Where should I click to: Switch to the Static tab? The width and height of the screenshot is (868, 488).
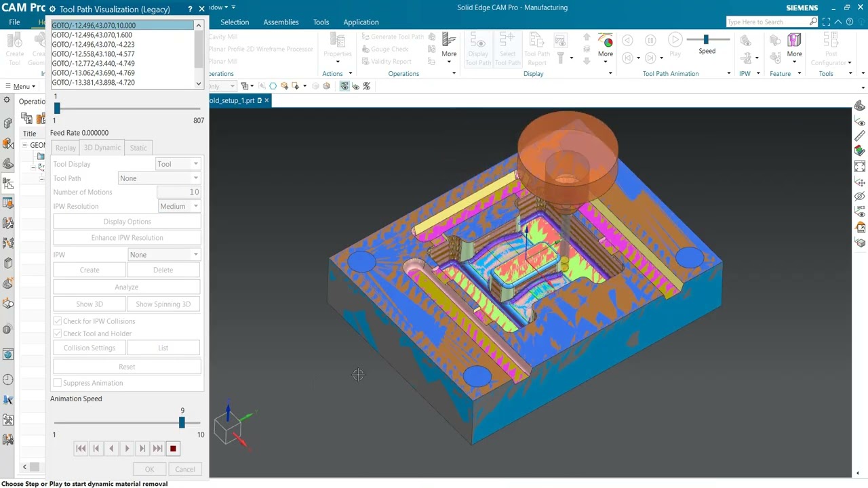138,148
